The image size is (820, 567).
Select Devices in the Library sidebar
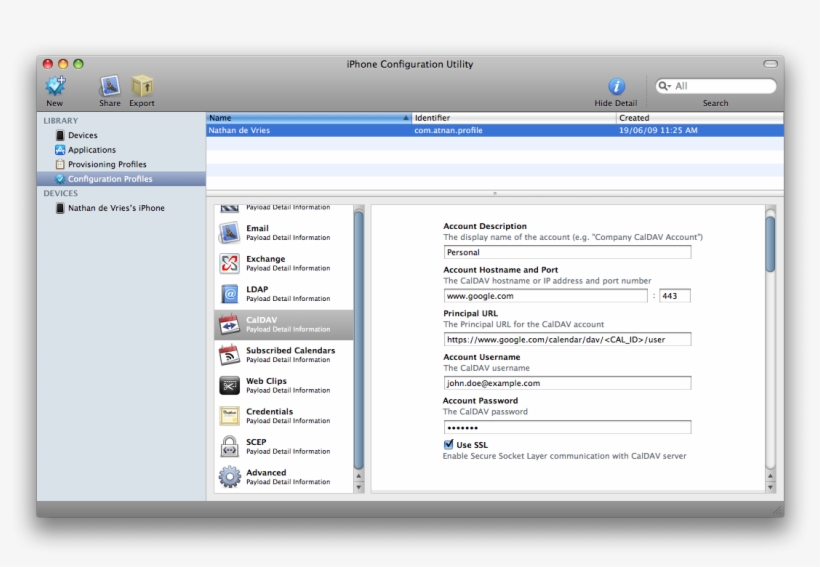(x=82, y=135)
